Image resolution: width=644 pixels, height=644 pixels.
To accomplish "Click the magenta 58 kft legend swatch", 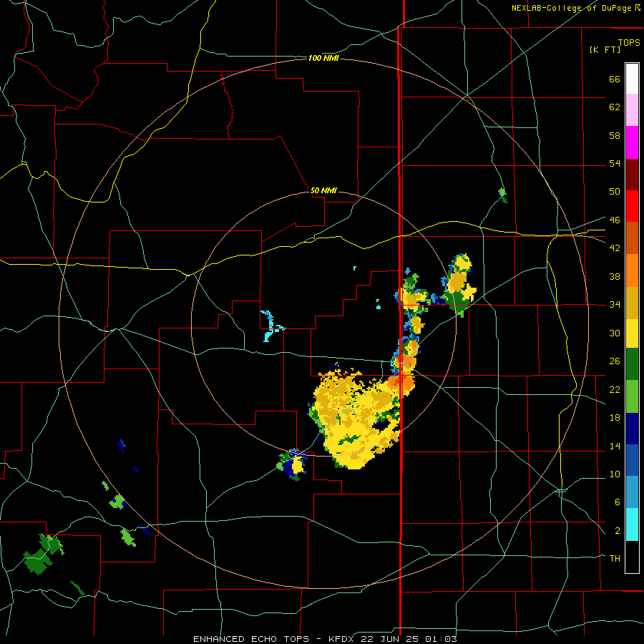I will 632,142.
